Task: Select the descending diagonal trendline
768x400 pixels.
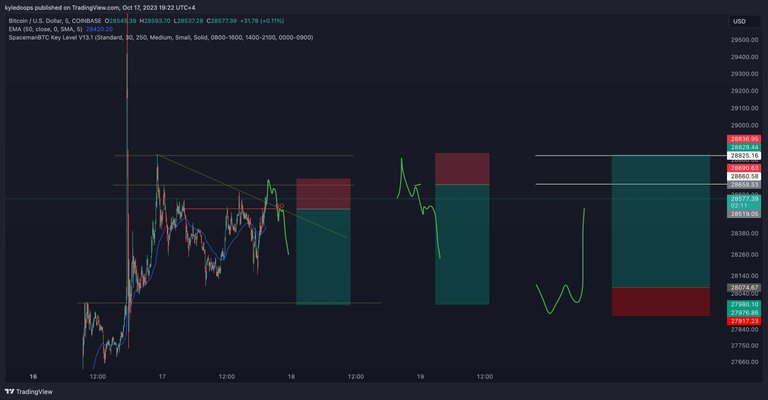Action: (x=252, y=196)
